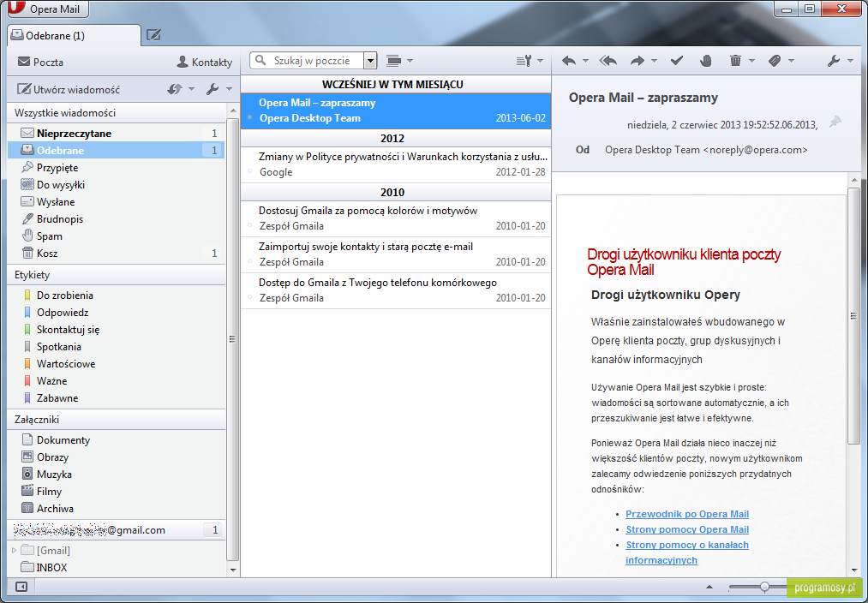Click the list settings wrench icon
The width and height of the screenshot is (868, 603).
click(524, 61)
